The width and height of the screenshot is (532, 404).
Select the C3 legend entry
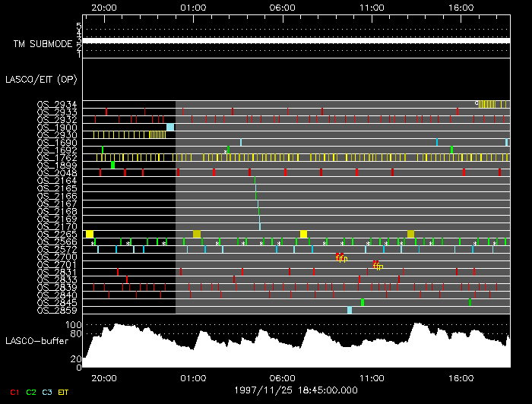click(48, 393)
